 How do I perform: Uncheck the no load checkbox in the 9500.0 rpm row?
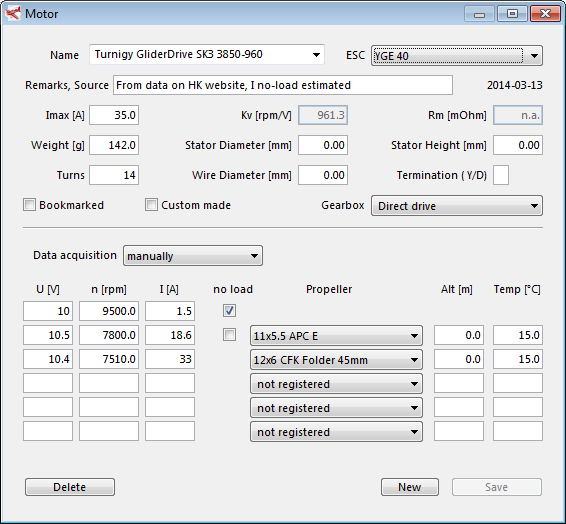(229, 311)
